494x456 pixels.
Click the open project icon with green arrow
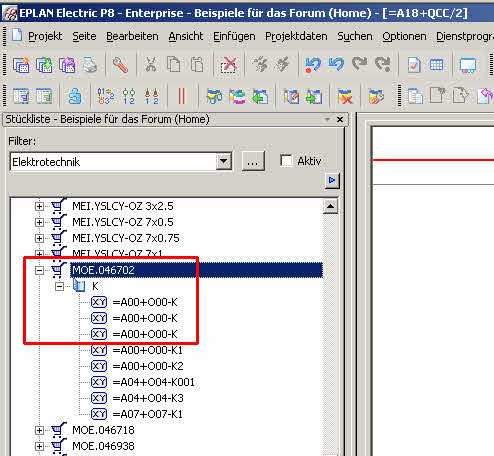[44, 65]
